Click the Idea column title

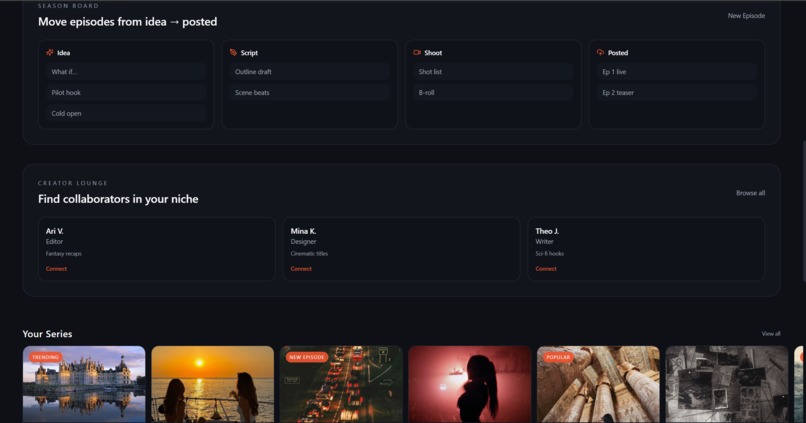point(64,53)
